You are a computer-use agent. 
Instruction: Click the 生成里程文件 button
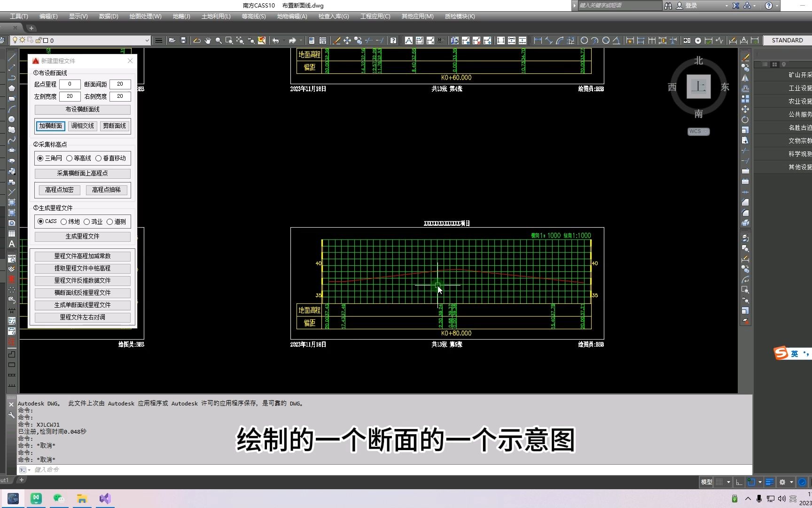pos(83,237)
